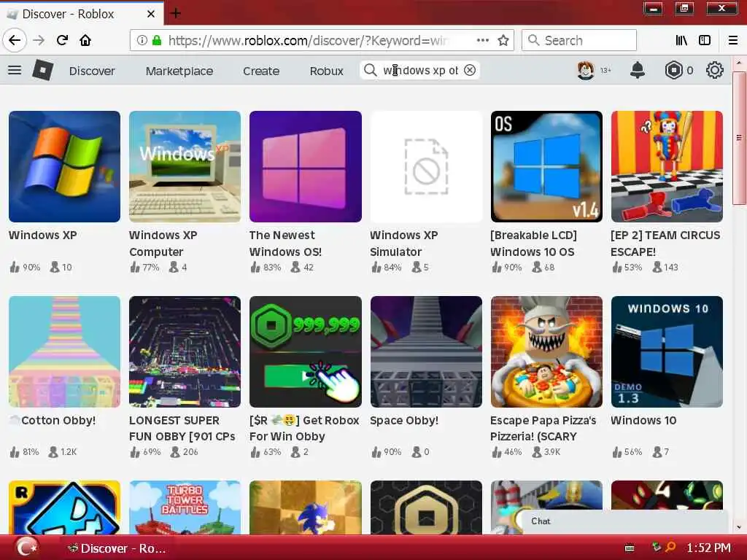Click the Windows XP Computer title link

click(163, 244)
